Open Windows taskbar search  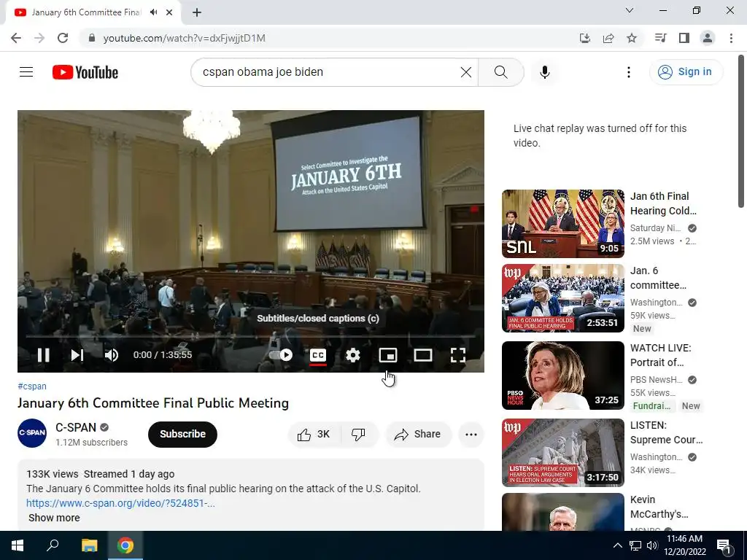(x=53, y=545)
